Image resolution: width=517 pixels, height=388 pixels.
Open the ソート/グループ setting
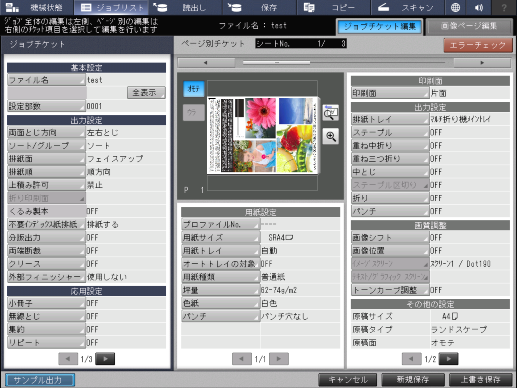click(46, 146)
